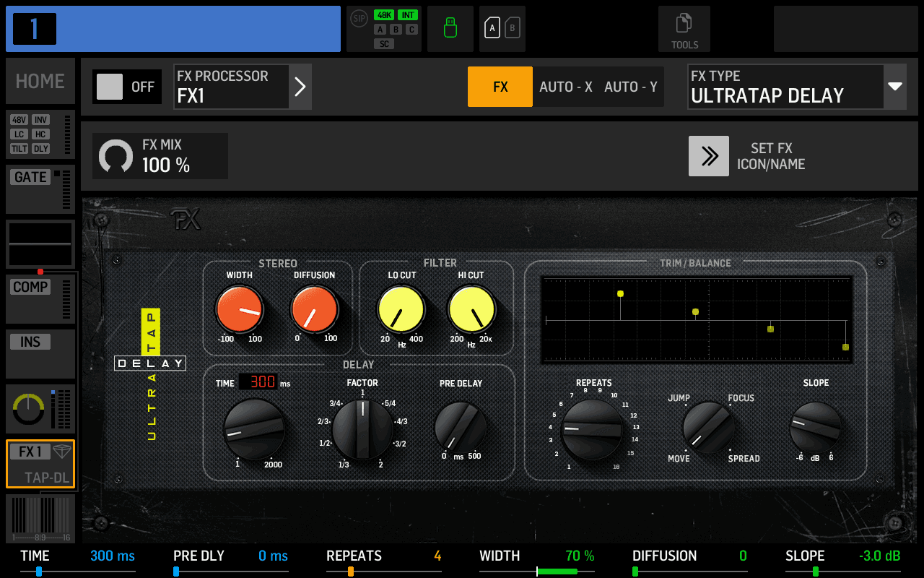Click the SIP indicator icon
The height and width of the screenshot is (578, 924).
(359, 19)
